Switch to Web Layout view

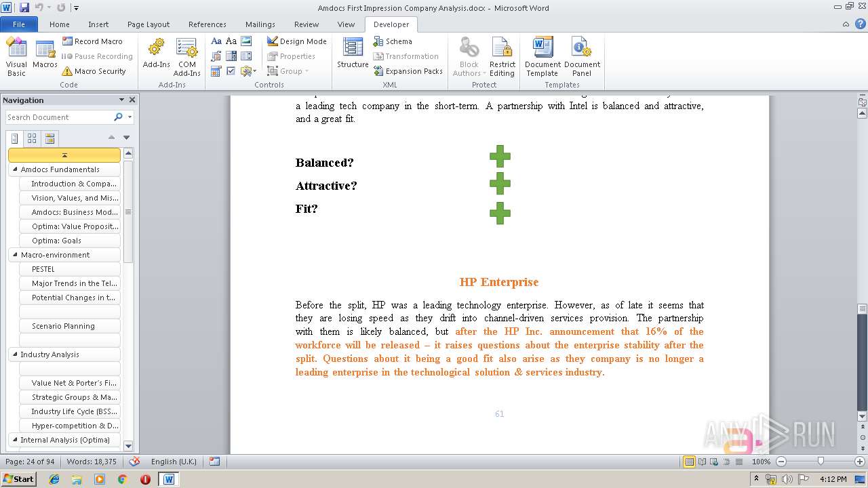714,462
